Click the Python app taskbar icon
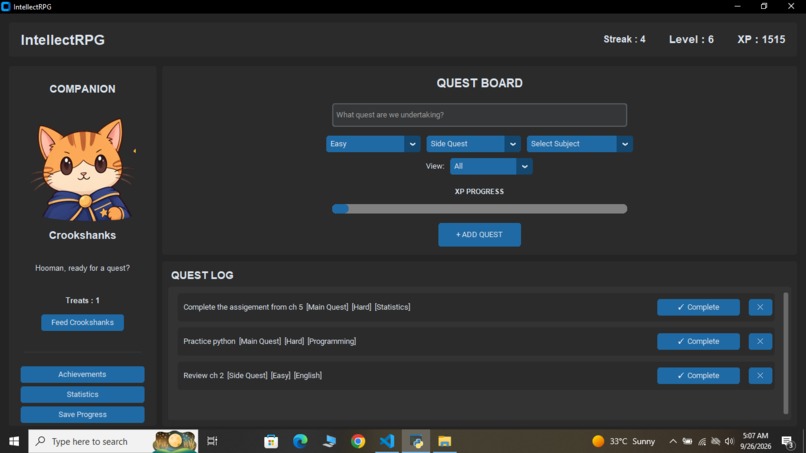 click(x=416, y=441)
